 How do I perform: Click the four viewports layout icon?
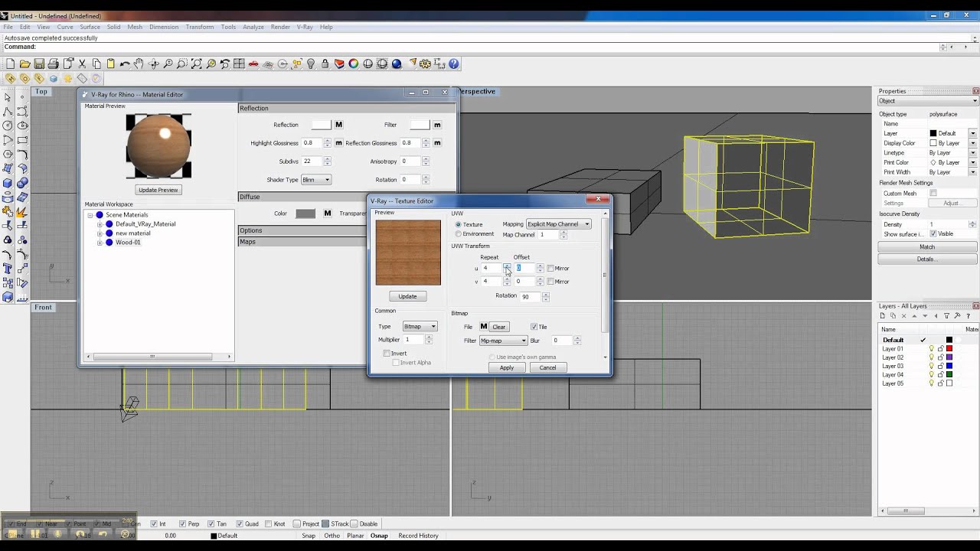click(x=240, y=64)
